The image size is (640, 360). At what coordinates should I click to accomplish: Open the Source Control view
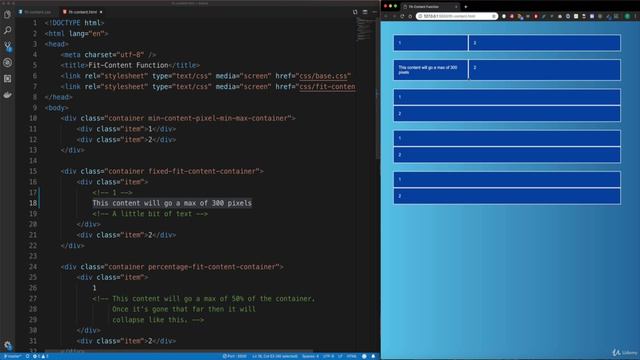pos(7,46)
